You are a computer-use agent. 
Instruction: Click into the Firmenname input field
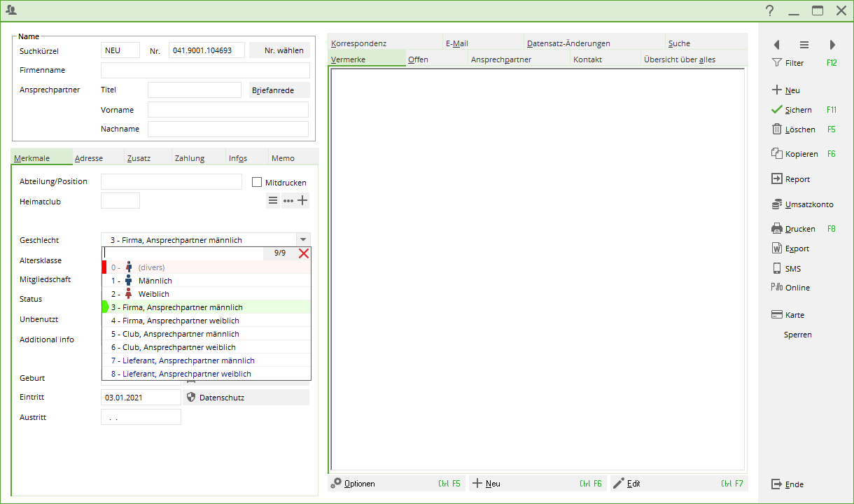tap(205, 71)
